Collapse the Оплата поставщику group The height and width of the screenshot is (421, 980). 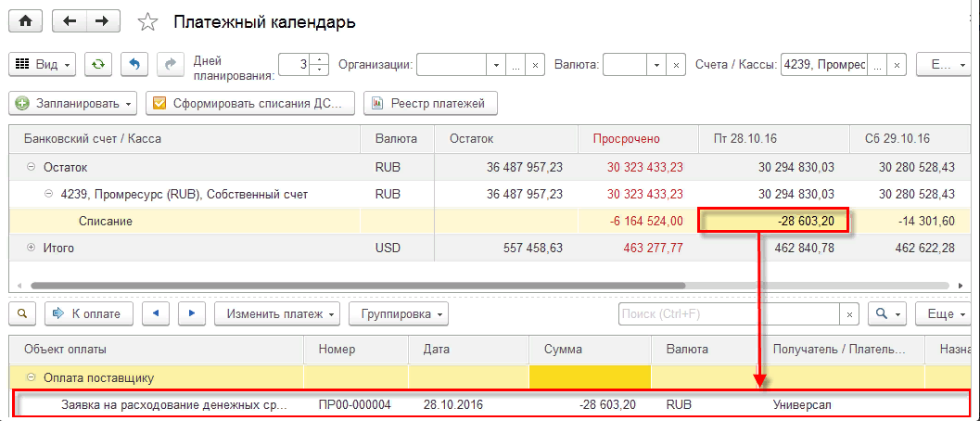[31, 377]
